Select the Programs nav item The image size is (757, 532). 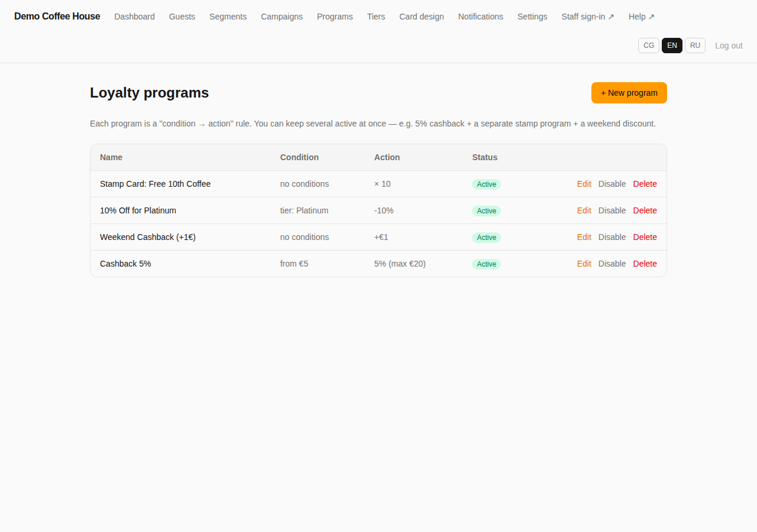point(335,17)
